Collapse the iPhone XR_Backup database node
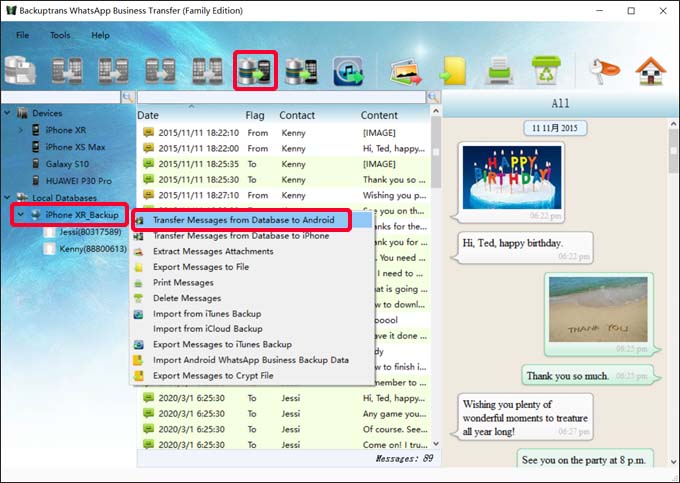 click(x=20, y=215)
